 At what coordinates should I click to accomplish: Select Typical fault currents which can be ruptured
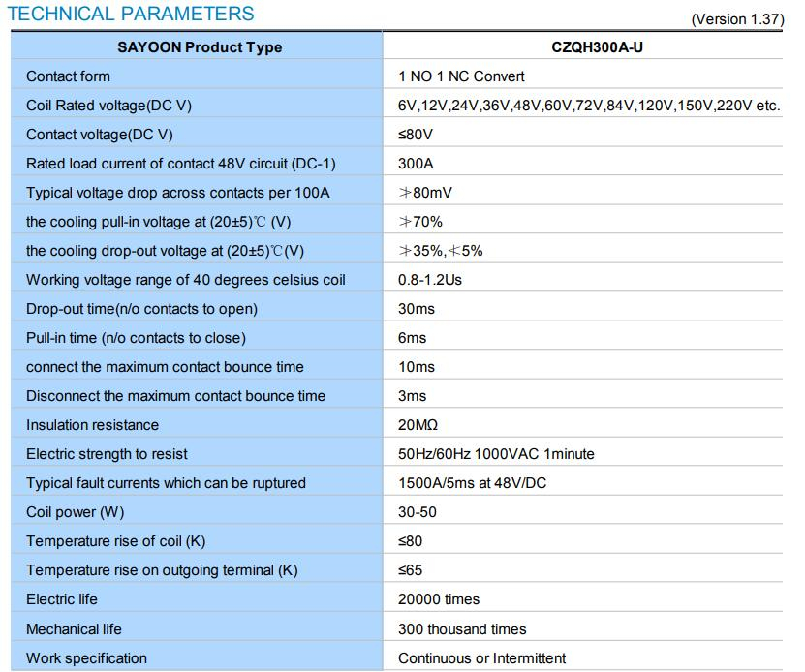[x=166, y=483]
